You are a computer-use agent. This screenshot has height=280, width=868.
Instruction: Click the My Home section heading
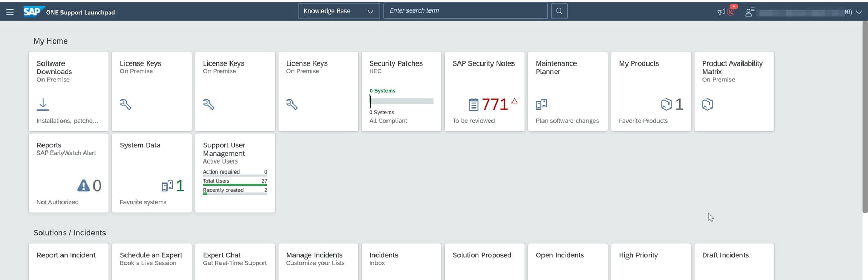(50, 41)
